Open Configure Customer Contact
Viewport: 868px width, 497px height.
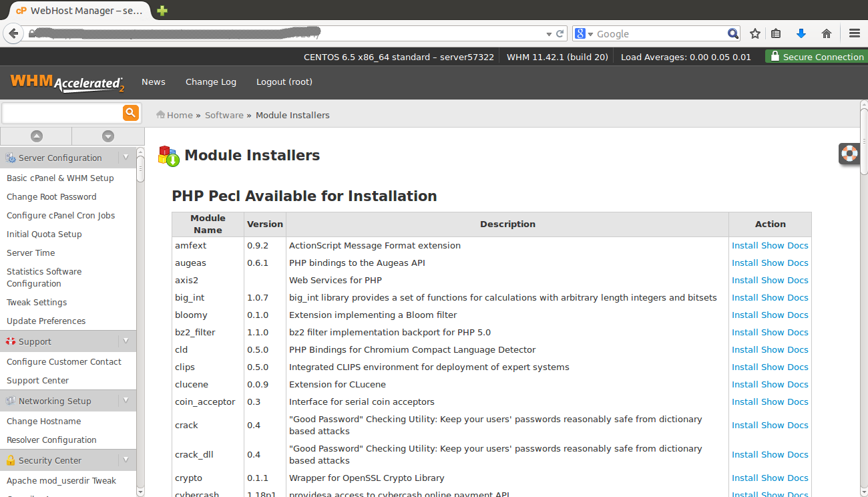[64, 361]
